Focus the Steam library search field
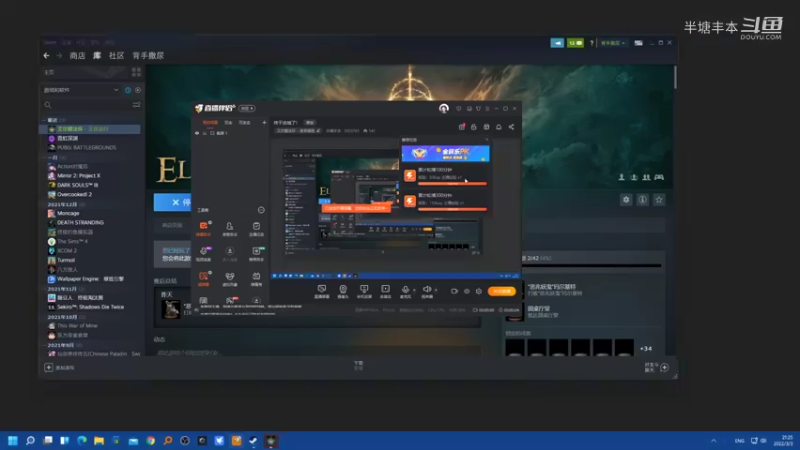This screenshot has height=450, width=800. (x=87, y=105)
